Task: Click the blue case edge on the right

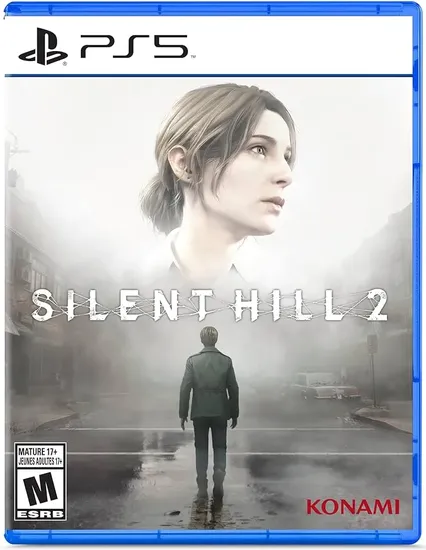Action: click(x=417, y=274)
